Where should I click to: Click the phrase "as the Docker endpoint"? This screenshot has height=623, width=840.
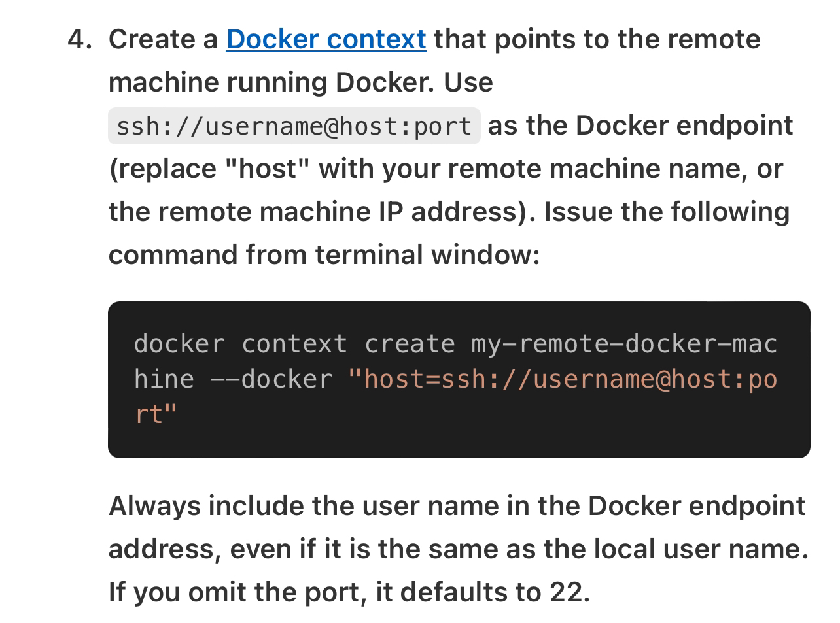pos(640,126)
